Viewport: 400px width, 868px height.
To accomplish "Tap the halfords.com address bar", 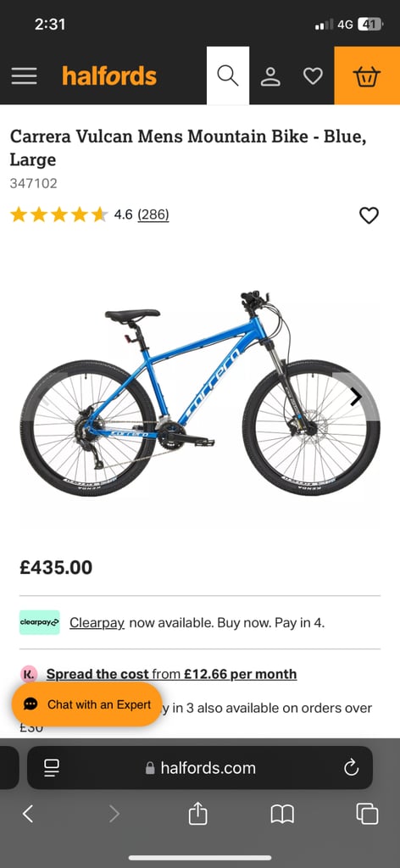I will (x=200, y=767).
